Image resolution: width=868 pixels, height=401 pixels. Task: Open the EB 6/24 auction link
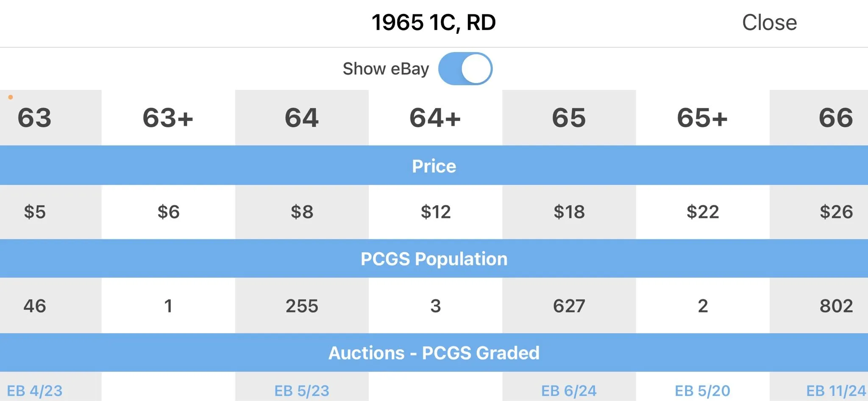[x=569, y=390]
